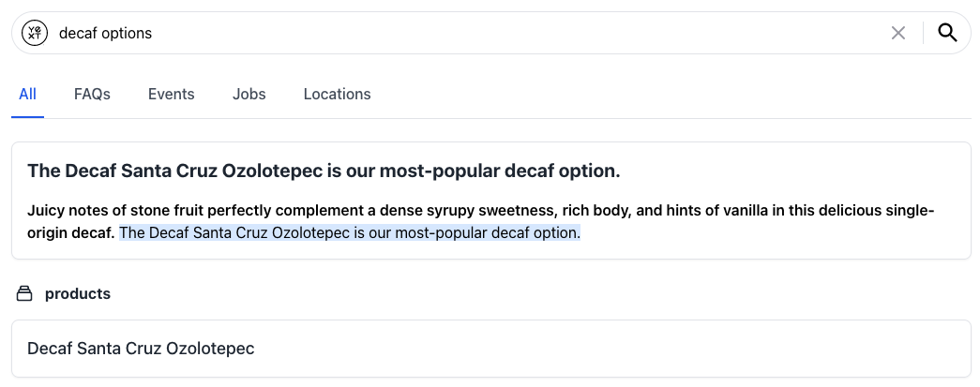This screenshot has height=387, width=980.
Task: Click the blue highlighted answer sentence
Action: point(350,232)
